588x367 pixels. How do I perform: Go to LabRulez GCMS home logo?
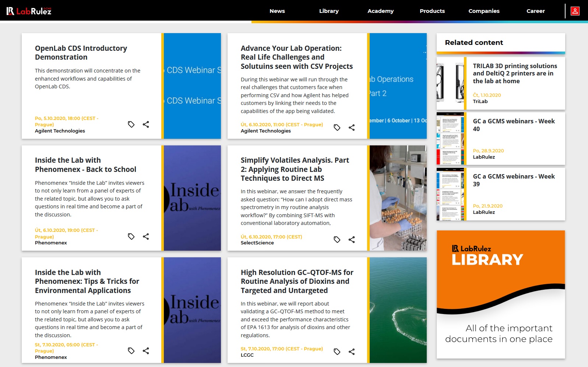(x=29, y=11)
